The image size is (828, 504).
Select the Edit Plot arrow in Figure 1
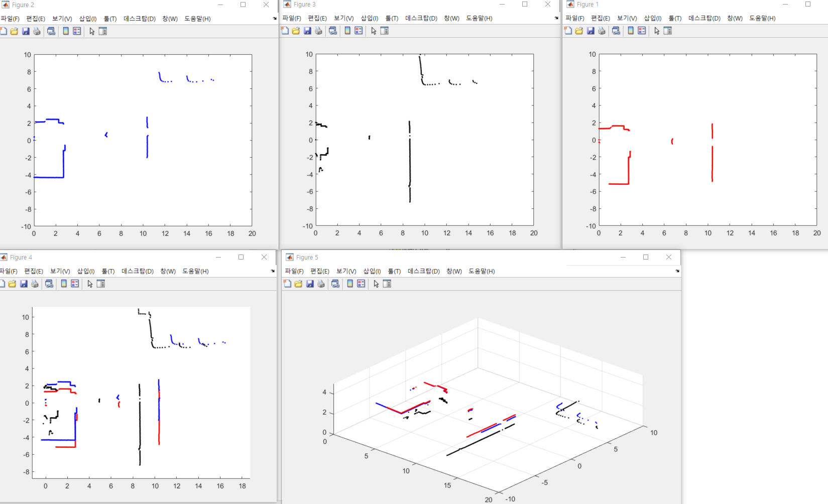[x=656, y=31]
